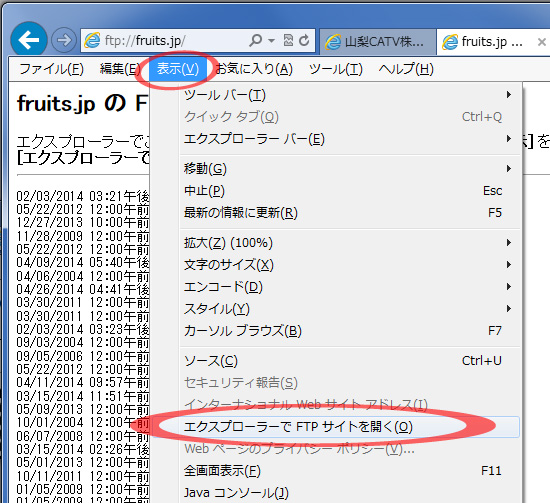Viewport: 550px width, 503px height.
Task: Choose 最新の情報に更新(R)
Action: (349, 213)
